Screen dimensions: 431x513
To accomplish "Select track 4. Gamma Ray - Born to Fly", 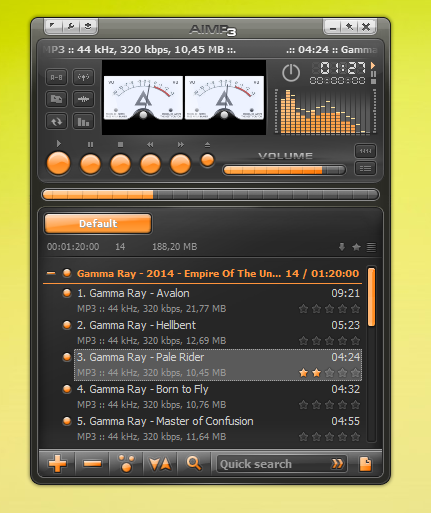I will pos(218,397).
